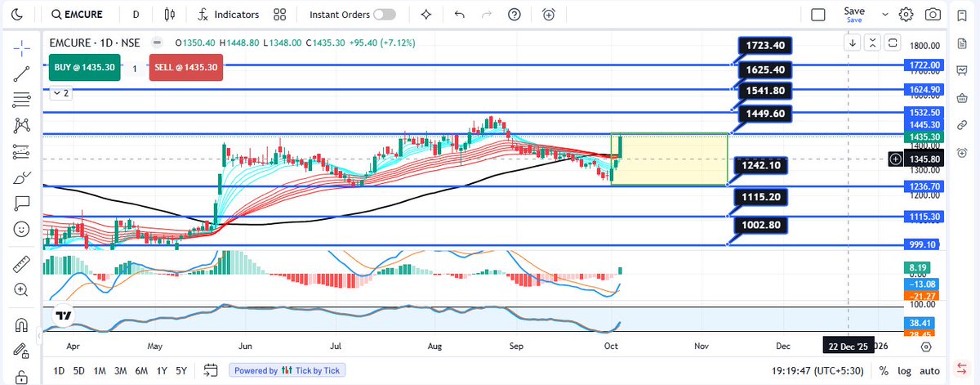The image size is (980, 385).
Task: Undo the last chart action
Action: click(459, 14)
